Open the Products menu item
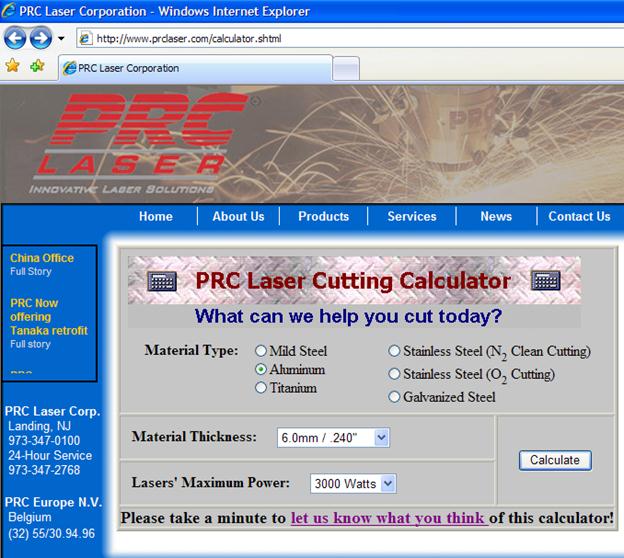The image size is (624, 558). tap(324, 216)
